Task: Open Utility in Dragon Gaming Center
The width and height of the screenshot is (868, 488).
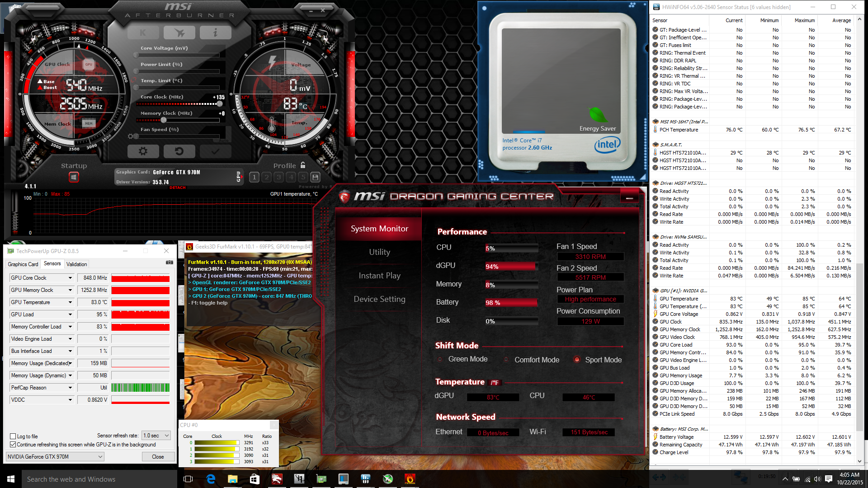Action: (379, 252)
